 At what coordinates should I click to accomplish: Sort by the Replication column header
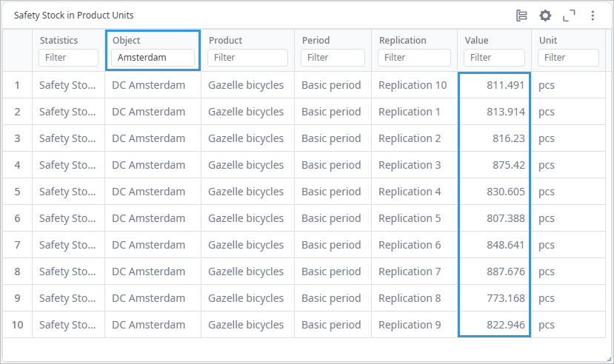(x=403, y=40)
